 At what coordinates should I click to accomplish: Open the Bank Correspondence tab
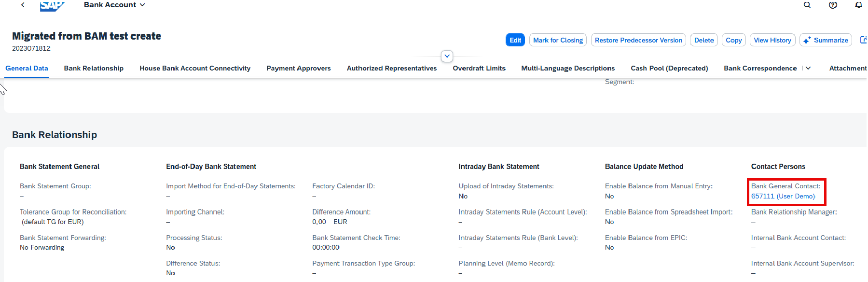(x=760, y=68)
